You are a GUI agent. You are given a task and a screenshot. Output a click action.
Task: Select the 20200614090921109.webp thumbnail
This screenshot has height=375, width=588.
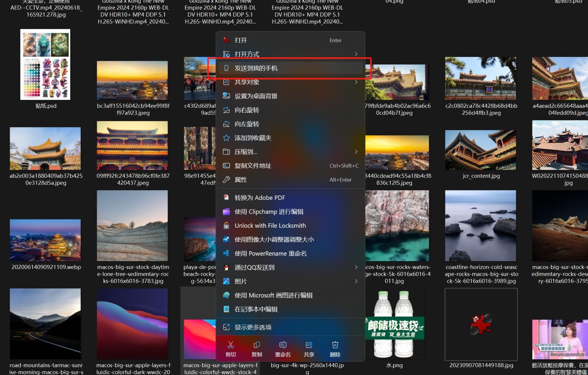coord(45,240)
